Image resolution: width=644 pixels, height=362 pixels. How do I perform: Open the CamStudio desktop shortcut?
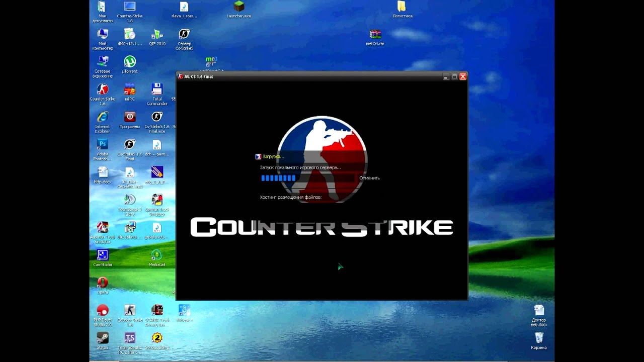click(102, 258)
